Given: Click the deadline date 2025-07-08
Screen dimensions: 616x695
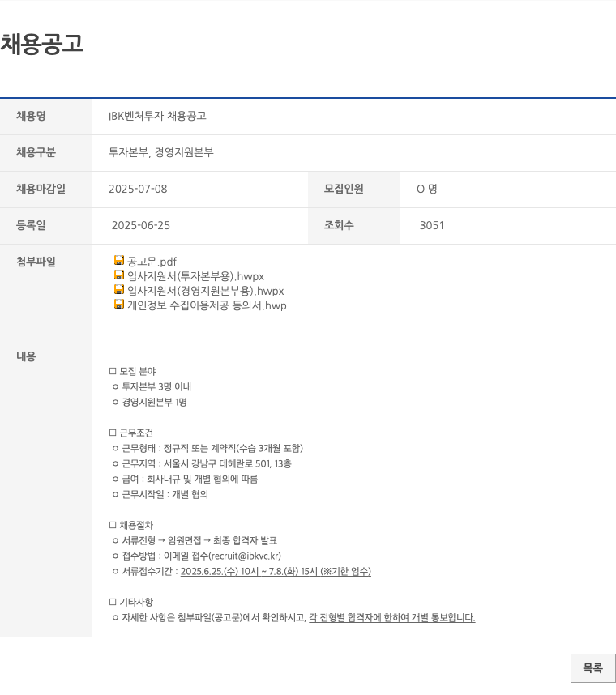Looking at the screenshot, I should pos(138,189).
